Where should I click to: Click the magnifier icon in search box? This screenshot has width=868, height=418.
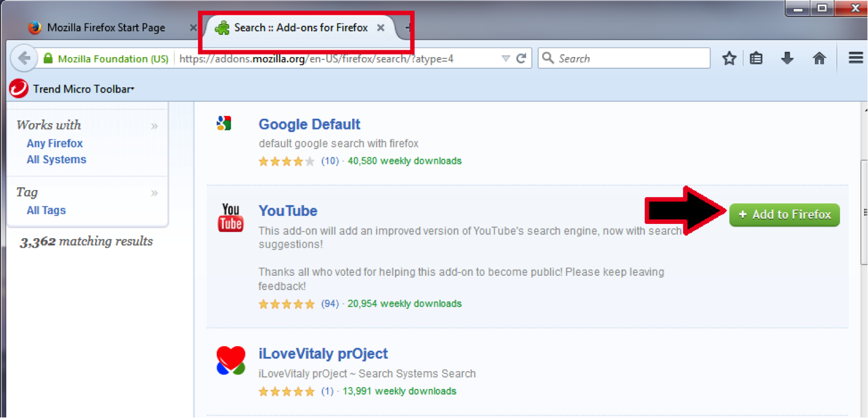[548, 58]
